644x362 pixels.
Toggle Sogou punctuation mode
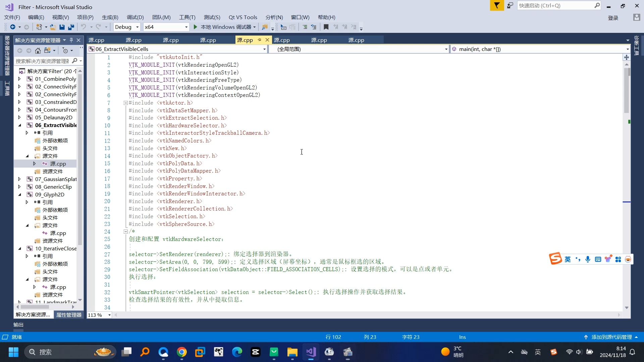pos(578,259)
